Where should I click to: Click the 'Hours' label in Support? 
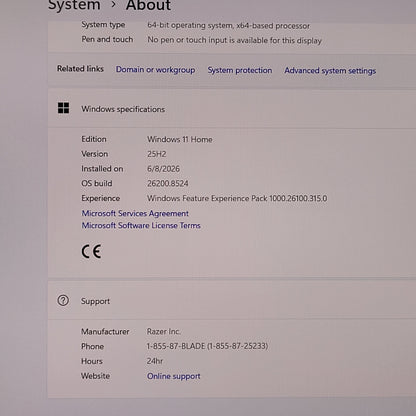92,361
